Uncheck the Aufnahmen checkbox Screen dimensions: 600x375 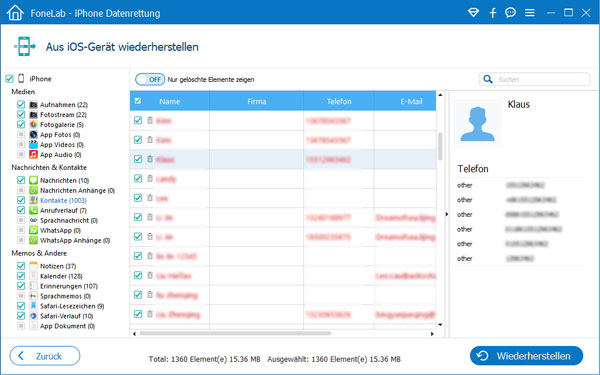point(21,104)
